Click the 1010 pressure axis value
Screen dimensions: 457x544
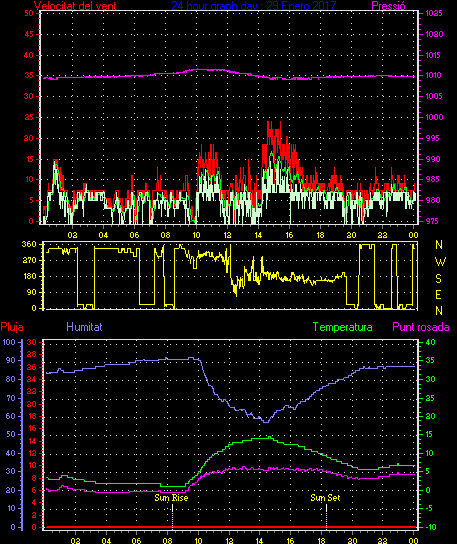point(434,75)
